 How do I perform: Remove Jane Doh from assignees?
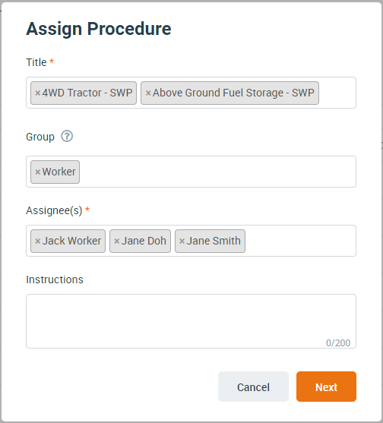pyautogui.click(x=117, y=241)
